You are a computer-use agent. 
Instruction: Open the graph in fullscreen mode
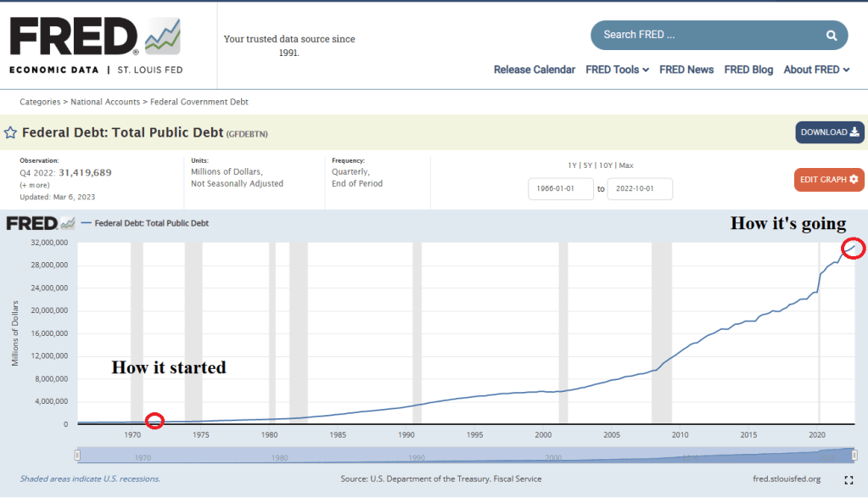(x=848, y=480)
